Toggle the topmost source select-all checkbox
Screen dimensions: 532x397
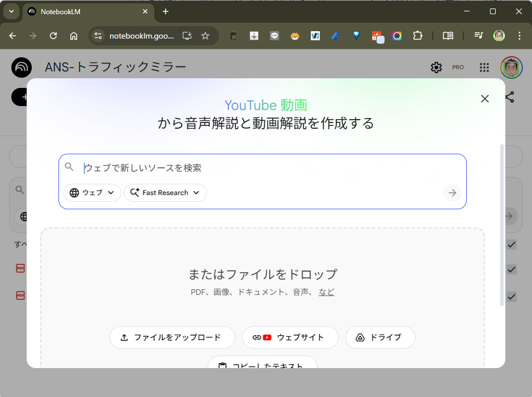[x=512, y=244]
